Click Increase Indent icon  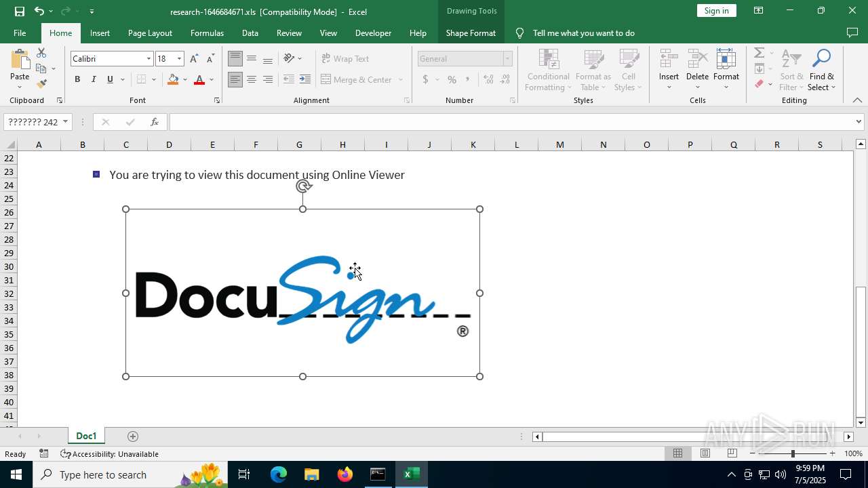click(305, 79)
